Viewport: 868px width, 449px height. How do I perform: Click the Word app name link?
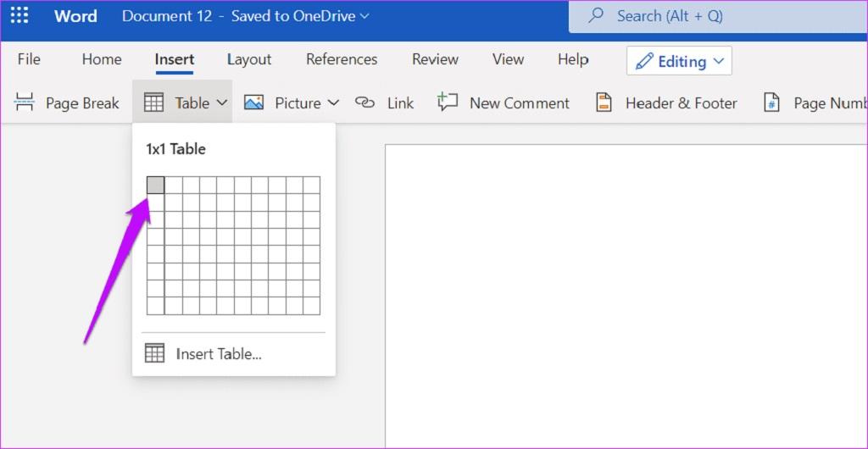click(x=75, y=16)
